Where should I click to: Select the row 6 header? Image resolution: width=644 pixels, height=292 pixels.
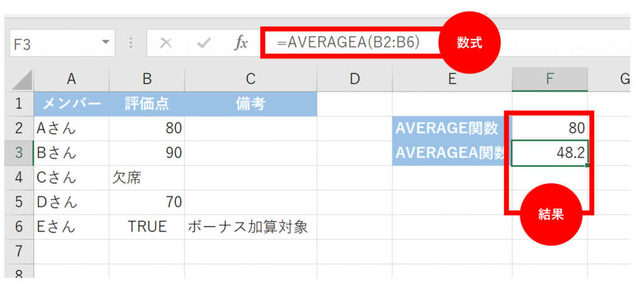tap(18, 227)
